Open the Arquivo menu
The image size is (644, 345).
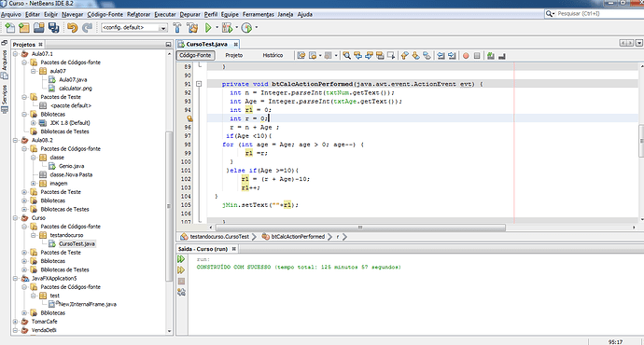11,14
